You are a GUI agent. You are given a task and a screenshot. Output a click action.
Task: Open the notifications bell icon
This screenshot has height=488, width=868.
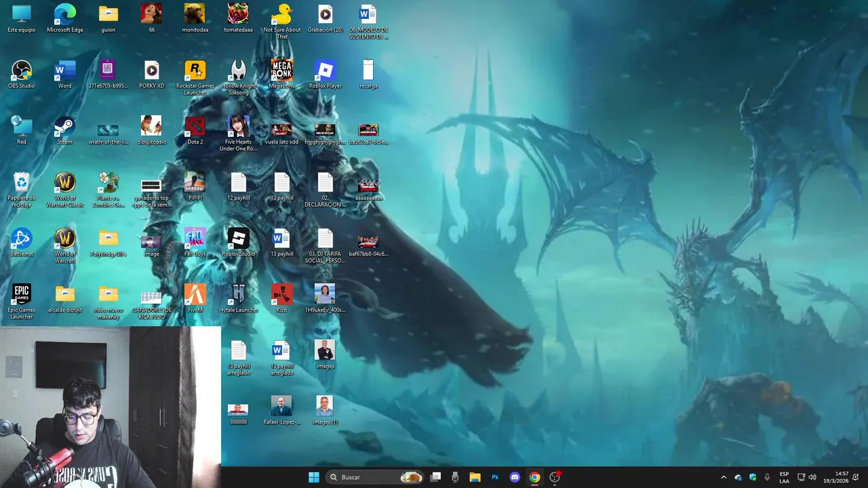tap(856, 477)
